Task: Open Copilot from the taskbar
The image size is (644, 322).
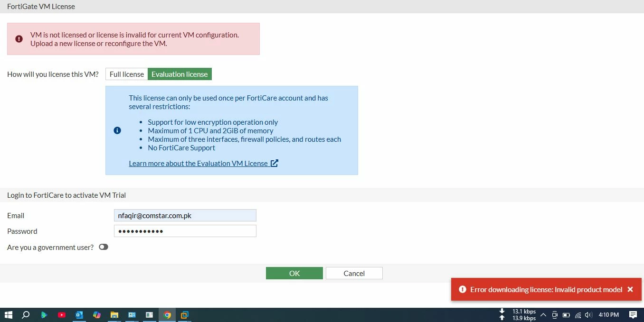Action: (x=97, y=314)
